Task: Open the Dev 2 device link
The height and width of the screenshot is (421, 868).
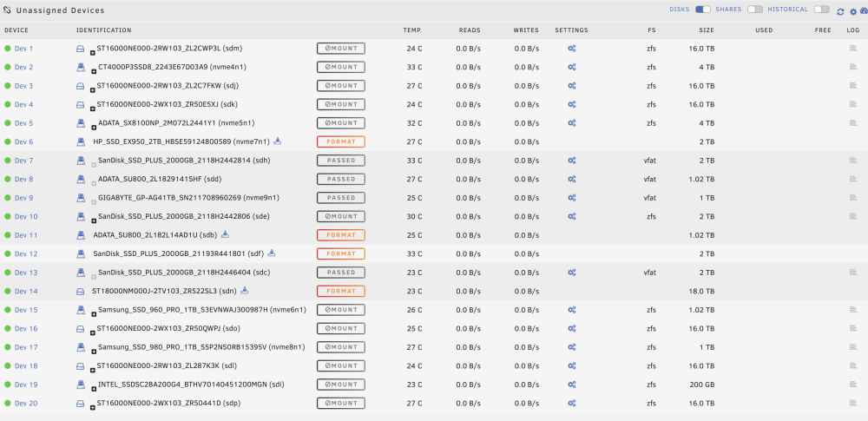Action: [x=23, y=67]
